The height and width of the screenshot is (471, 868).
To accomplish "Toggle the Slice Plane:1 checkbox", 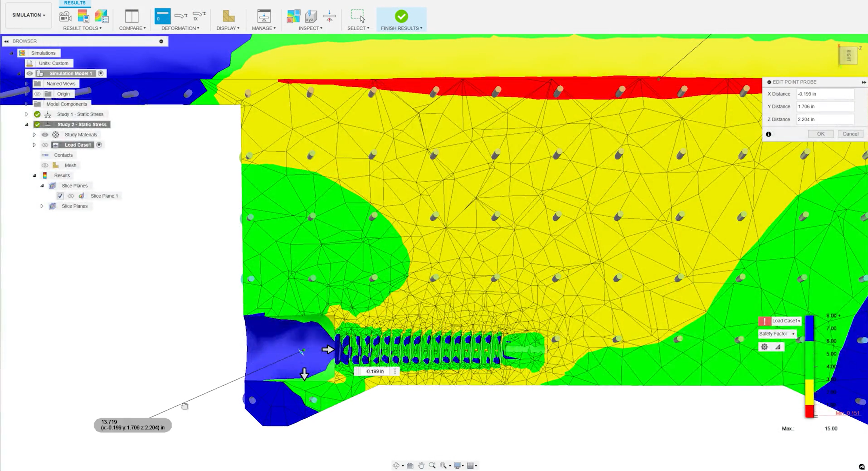I will 60,196.
